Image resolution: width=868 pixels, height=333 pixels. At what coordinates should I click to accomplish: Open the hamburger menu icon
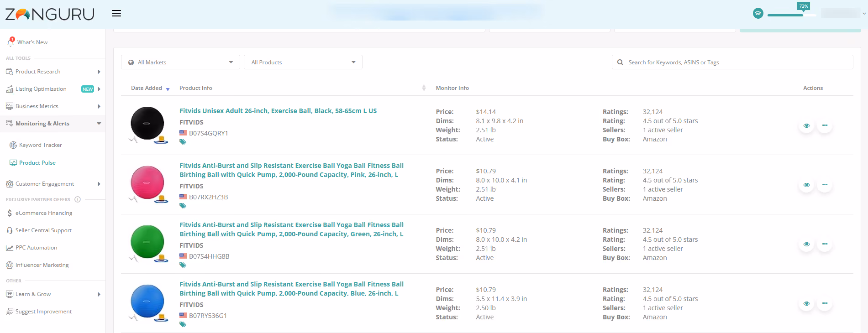pos(116,13)
